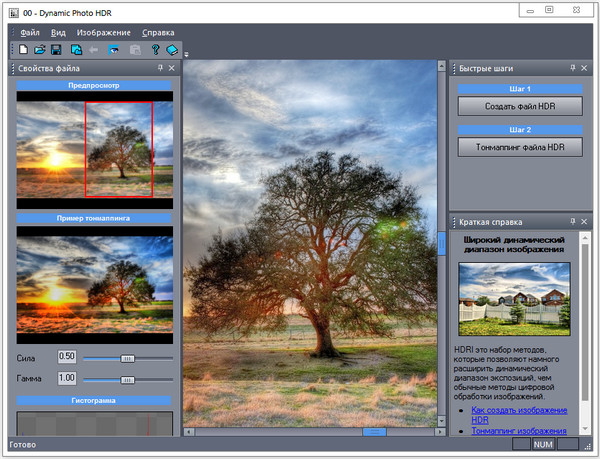Click the Save floppy disk icon
Screen dimensions: 600x459
pyautogui.click(x=57, y=49)
